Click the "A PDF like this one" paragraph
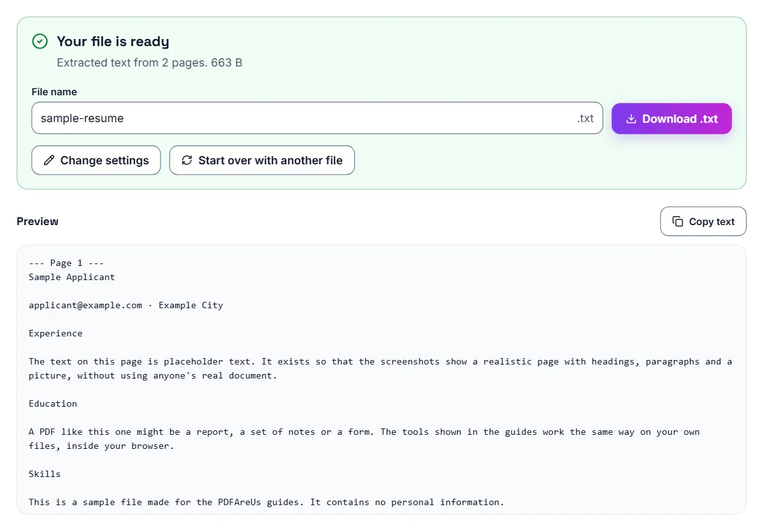The height and width of the screenshot is (532, 764). click(364, 439)
